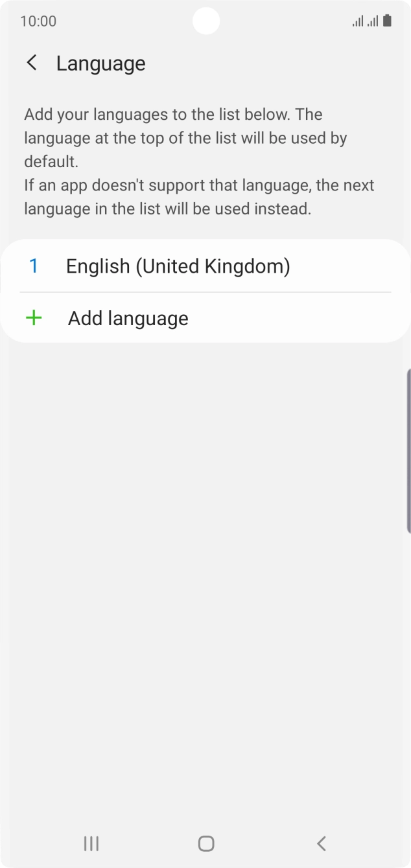
Task: Tap the signal strength bars in status bar
Action: point(357,21)
